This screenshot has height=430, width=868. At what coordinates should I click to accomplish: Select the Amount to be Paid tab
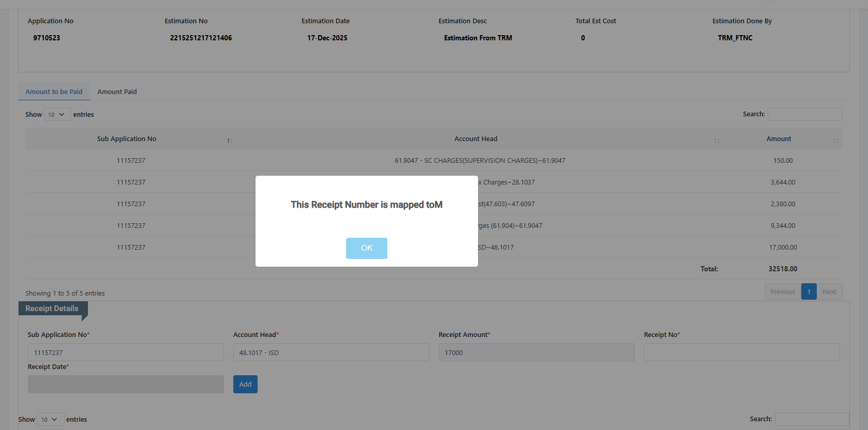54,92
